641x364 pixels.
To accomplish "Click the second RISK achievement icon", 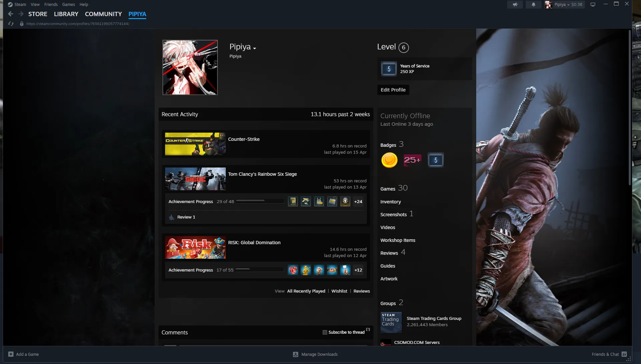I will tap(306, 270).
